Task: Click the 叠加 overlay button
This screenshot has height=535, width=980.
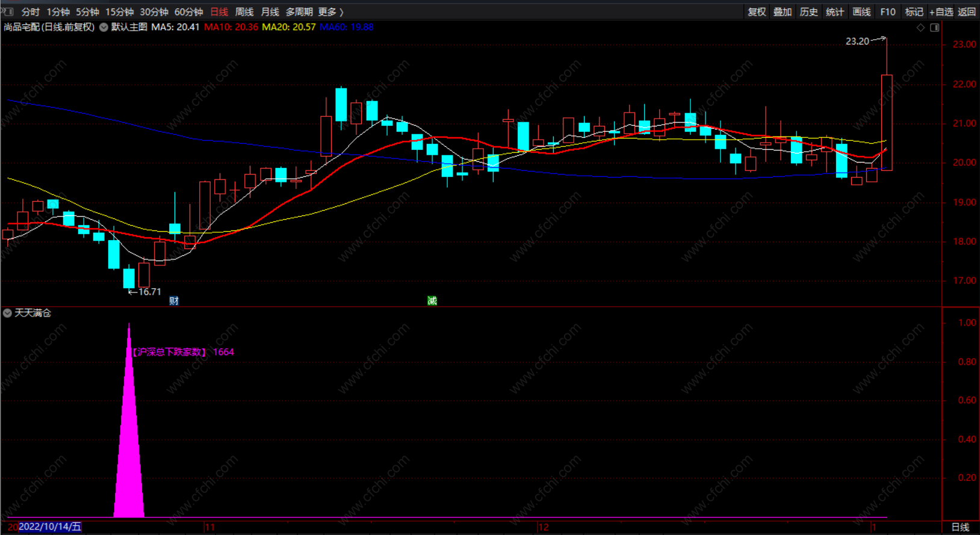Action: pyautogui.click(x=783, y=12)
